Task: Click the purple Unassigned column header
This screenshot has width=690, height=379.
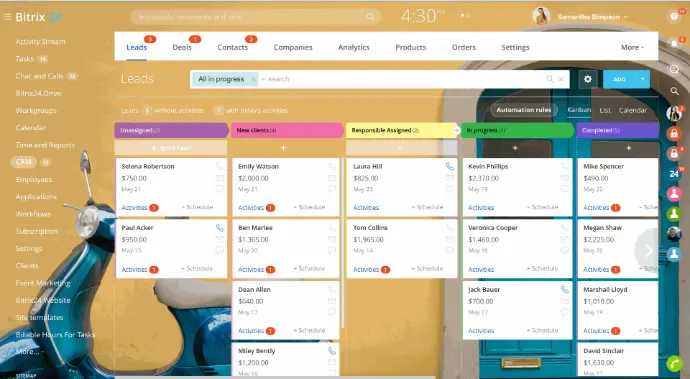Action: 172,130
